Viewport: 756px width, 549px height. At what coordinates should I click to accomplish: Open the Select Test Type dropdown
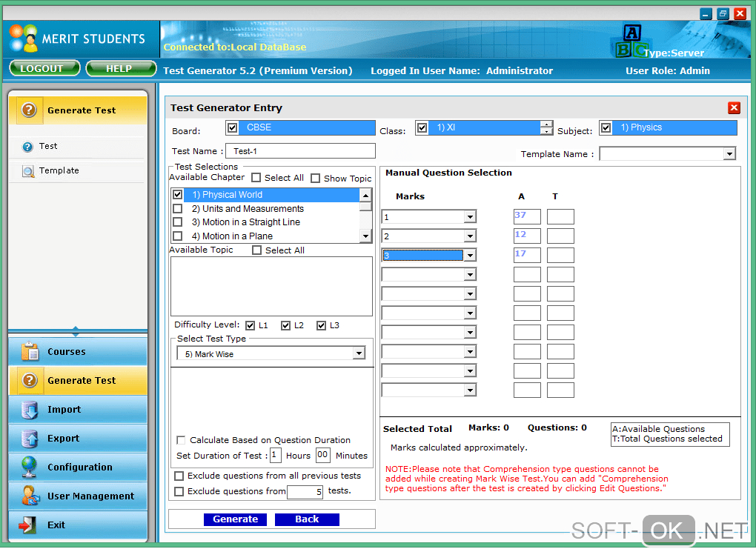point(358,354)
